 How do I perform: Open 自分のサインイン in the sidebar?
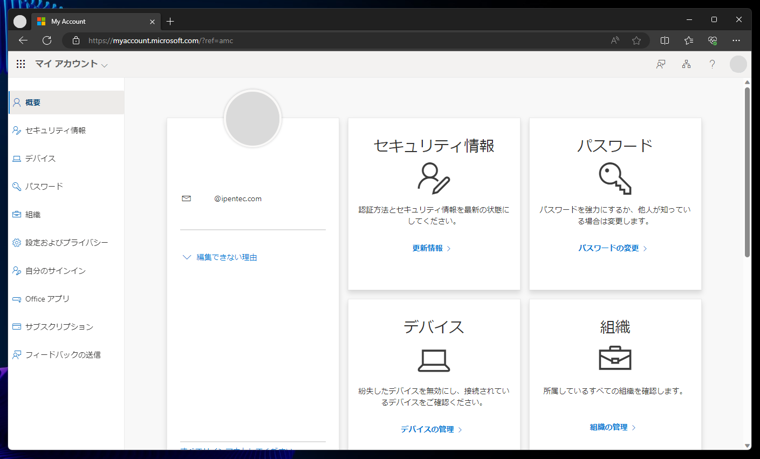(66, 270)
